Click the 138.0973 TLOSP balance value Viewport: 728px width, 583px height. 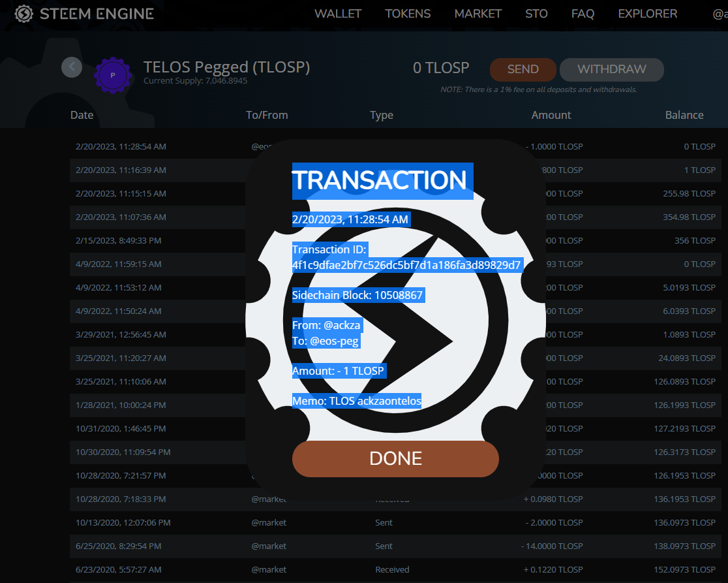(x=685, y=546)
